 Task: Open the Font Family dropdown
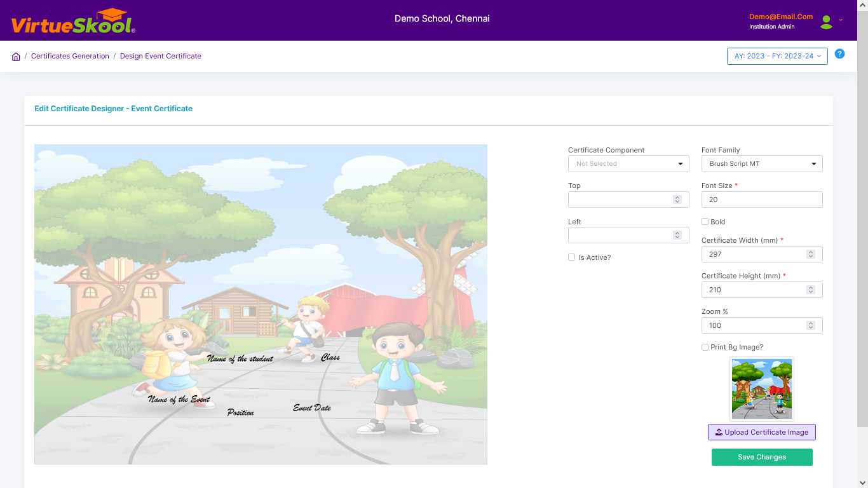pyautogui.click(x=762, y=164)
